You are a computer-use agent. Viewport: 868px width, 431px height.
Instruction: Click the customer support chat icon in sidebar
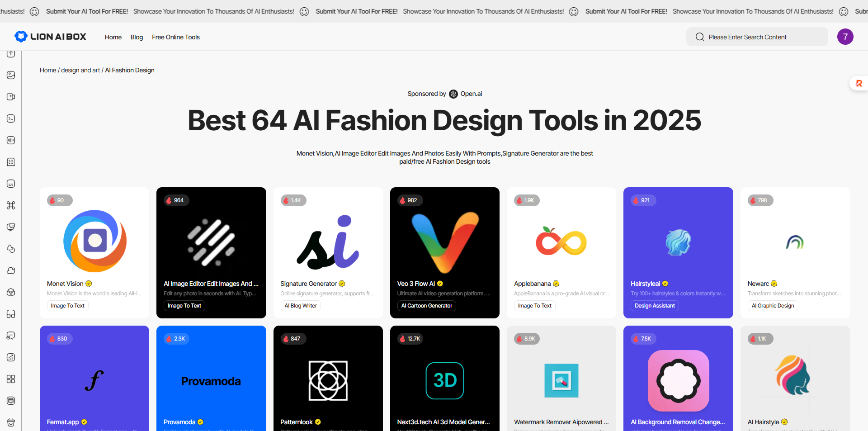coord(11,336)
